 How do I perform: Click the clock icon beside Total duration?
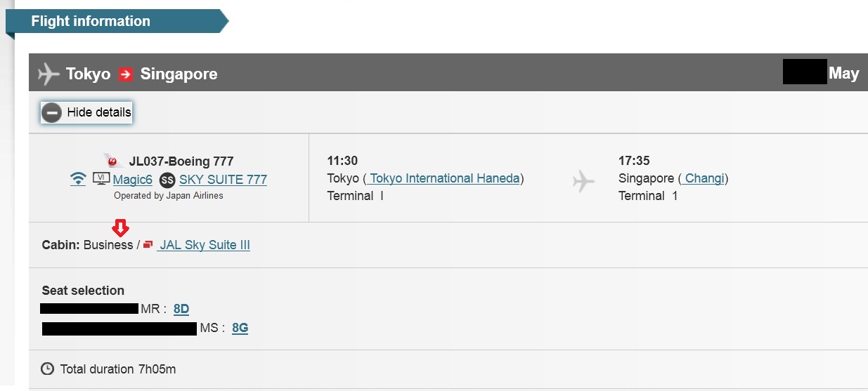click(48, 369)
